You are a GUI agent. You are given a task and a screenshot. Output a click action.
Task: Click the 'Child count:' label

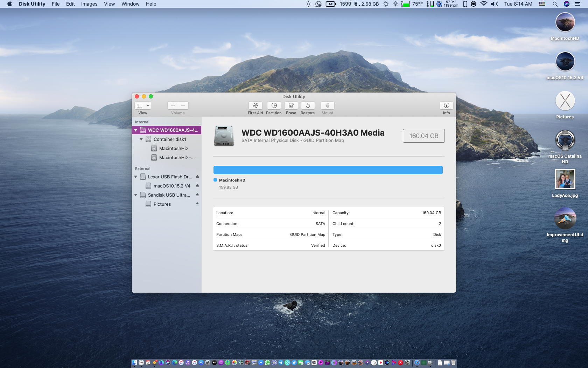tap(343, 224)
